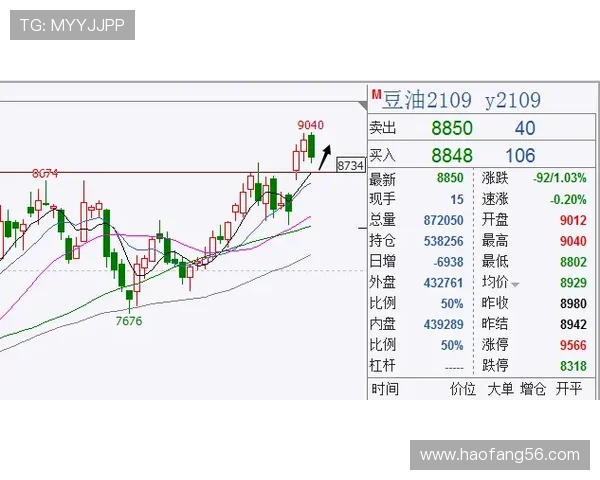The image size is (600, 480).
Task: Click the 8734 price label box
Action: [351, 165]
